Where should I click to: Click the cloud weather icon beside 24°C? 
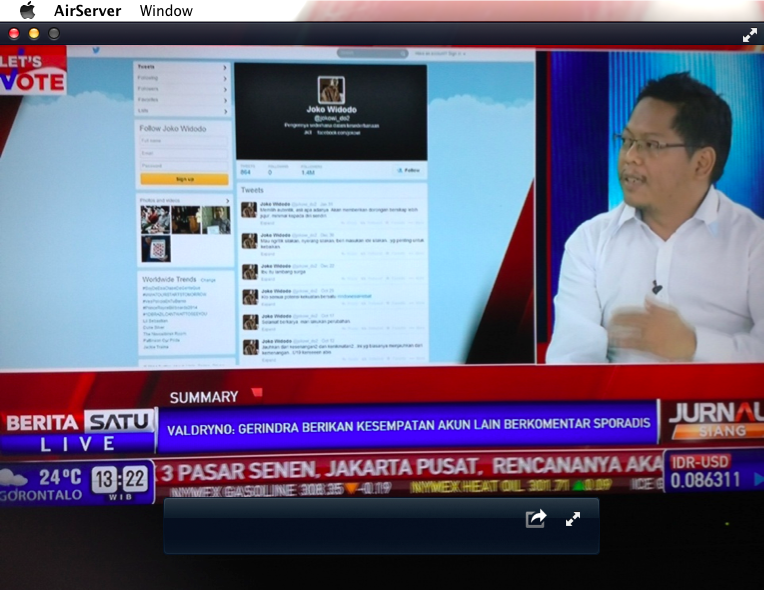(x=14, y=477)
